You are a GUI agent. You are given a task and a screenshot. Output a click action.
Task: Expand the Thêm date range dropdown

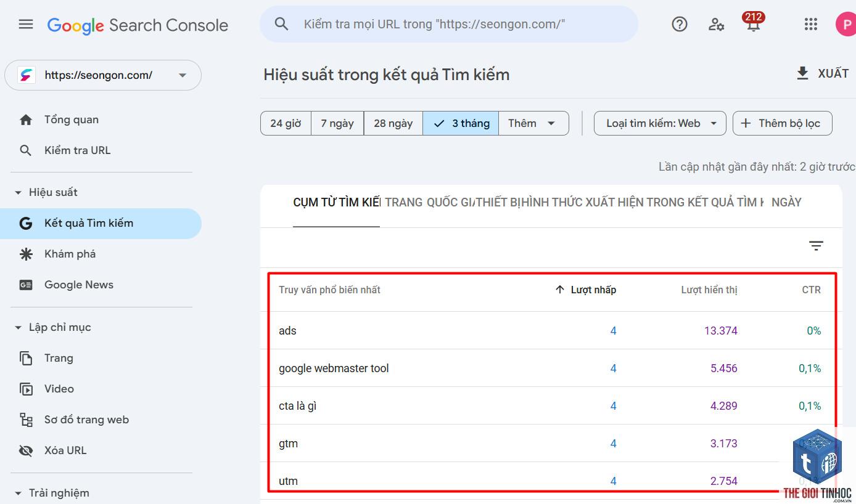pyautogui.click(x=533, y=123)
